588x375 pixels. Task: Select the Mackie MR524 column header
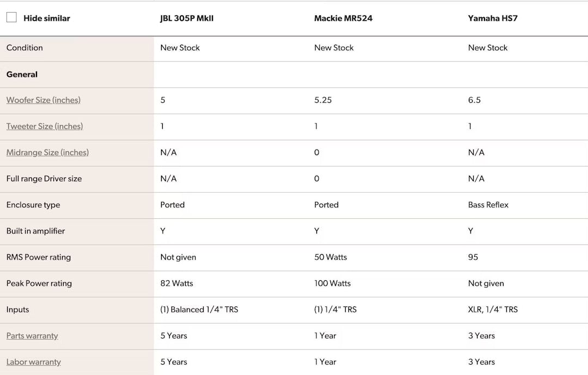[x=342, y=18]
